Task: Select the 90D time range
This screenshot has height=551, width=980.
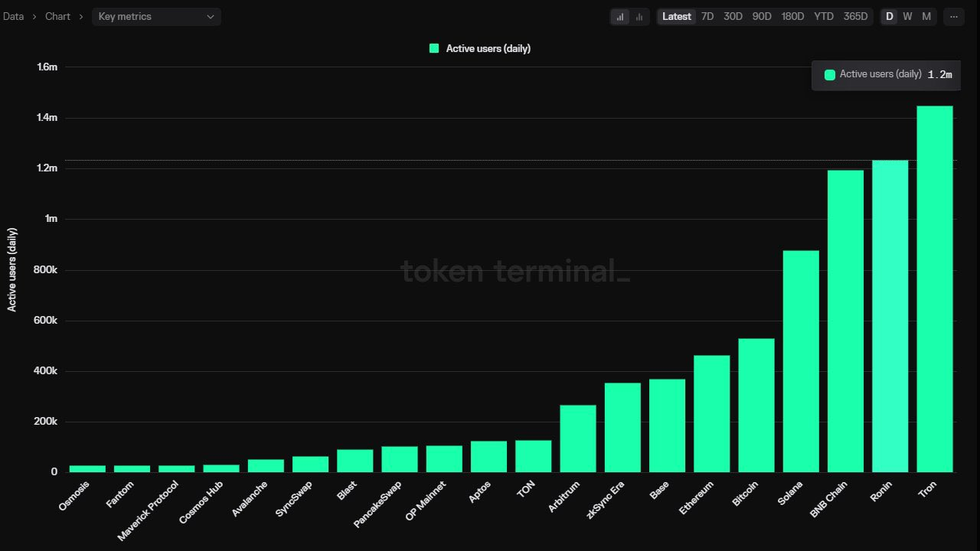Action: (762, 17)
